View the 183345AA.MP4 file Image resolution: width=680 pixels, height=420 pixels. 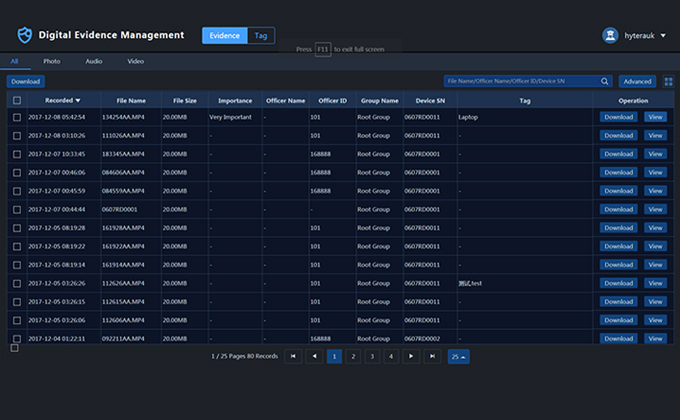coord(655,154)
